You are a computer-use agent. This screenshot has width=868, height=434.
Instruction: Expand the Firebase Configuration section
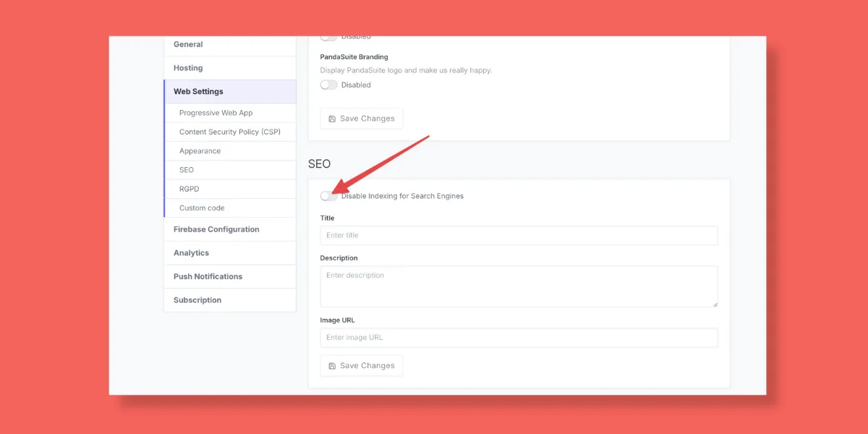coord(216,229)
